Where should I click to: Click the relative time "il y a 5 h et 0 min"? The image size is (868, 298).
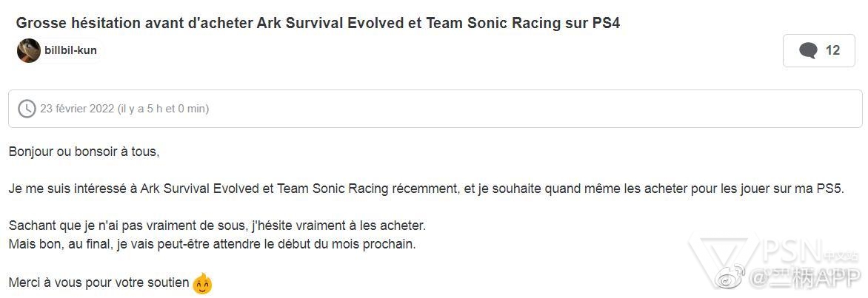point(163,109)
